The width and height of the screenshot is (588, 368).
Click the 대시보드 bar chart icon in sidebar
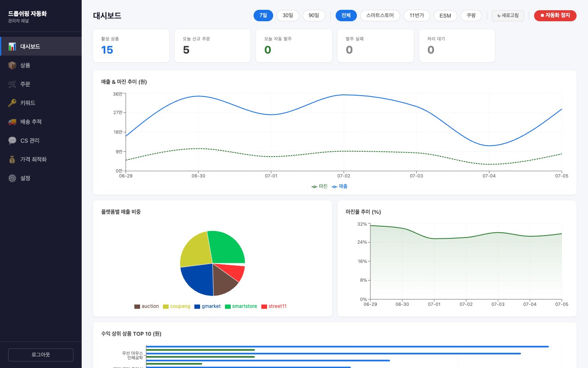click(x=12, y=47)
